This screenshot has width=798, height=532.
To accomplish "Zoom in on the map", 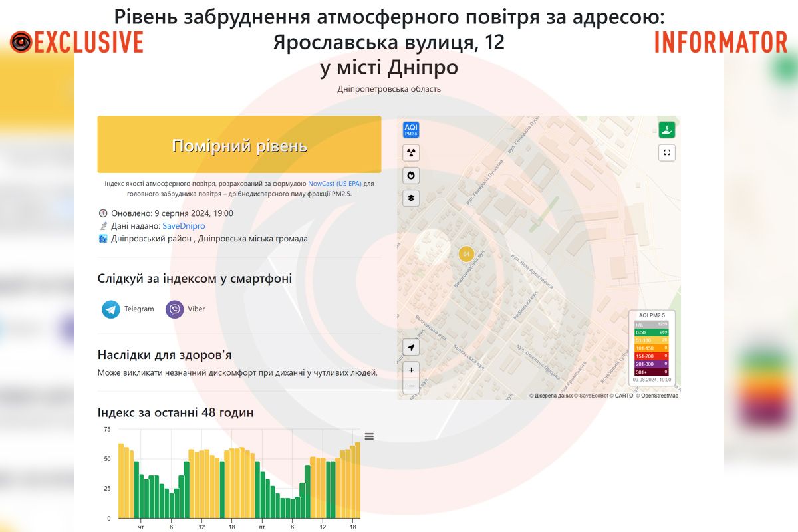I will point(411,370).
